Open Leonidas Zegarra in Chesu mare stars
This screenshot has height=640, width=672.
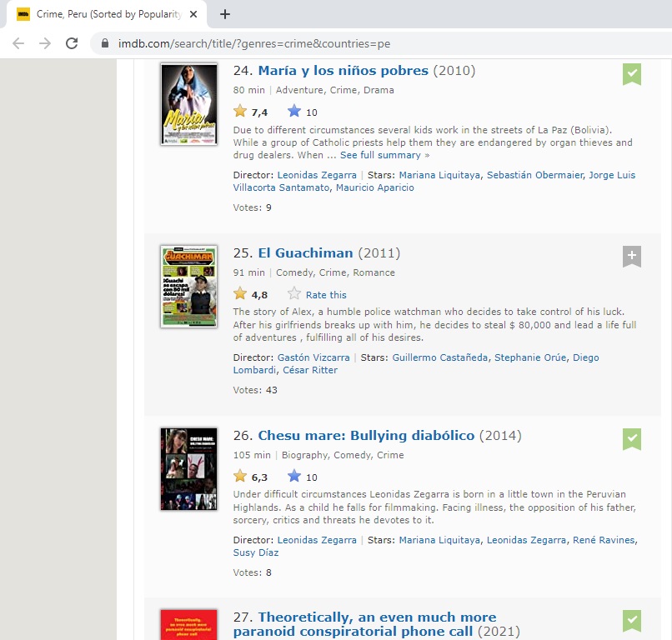[526, 540]
